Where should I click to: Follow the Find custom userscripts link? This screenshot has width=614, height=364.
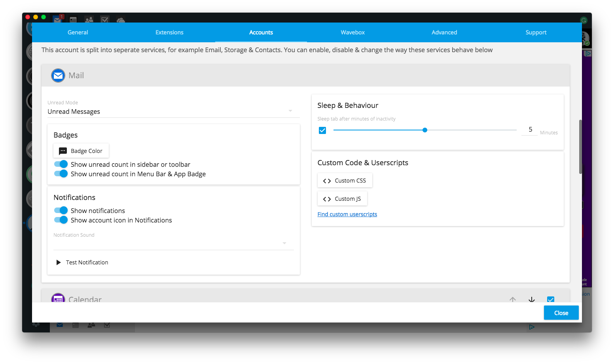click(x=347, y=214)
